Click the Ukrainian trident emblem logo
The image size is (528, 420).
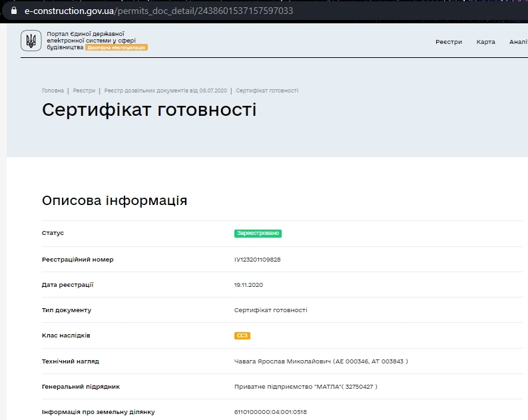pos(31,41)
